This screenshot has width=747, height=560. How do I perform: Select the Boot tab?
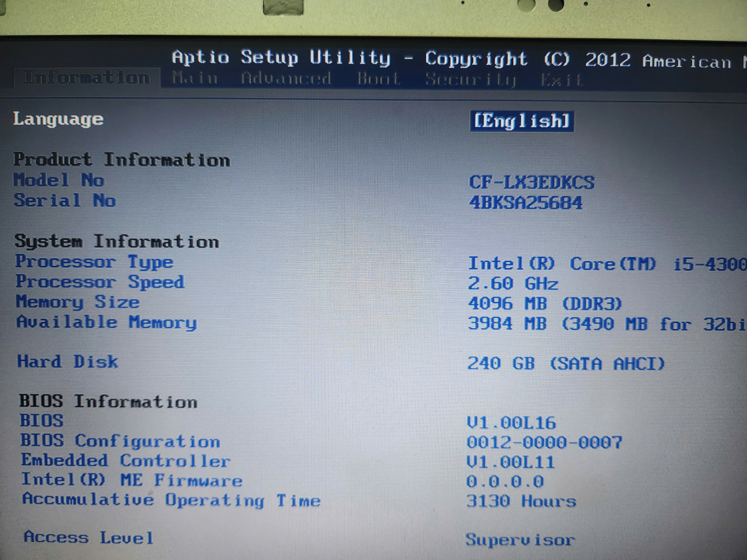[378, 79]
